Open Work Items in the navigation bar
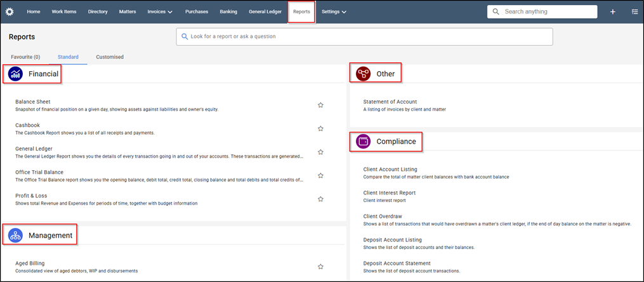 point(64,12)
